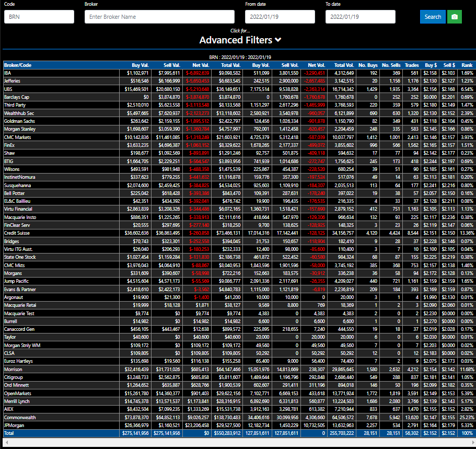
Task: Sort by the Net Val. column header
Action: click(201, 65)
